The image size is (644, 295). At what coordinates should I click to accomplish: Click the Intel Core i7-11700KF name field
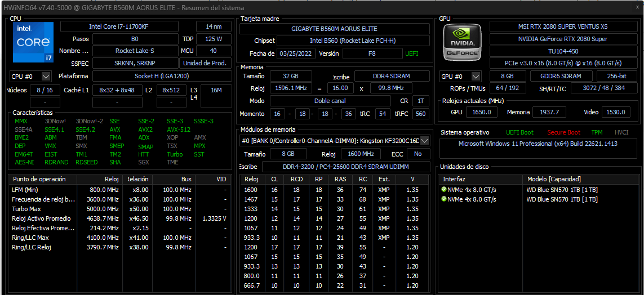coord(119,26)
